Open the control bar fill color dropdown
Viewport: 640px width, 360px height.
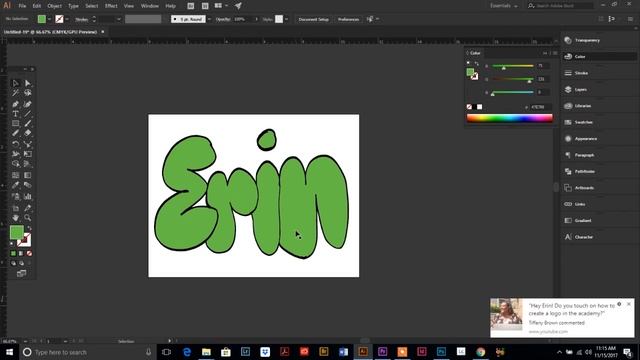click(49, 19)
